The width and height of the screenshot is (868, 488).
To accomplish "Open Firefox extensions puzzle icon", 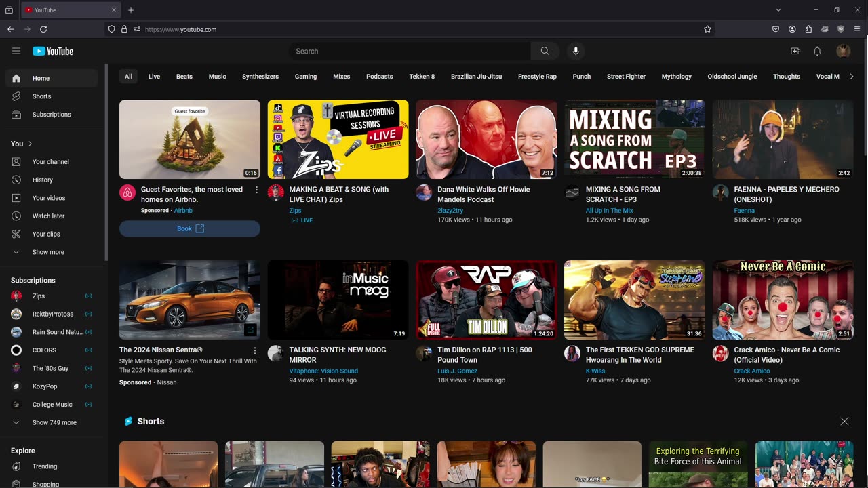I will pyautogui.click(x=808, y=29).
